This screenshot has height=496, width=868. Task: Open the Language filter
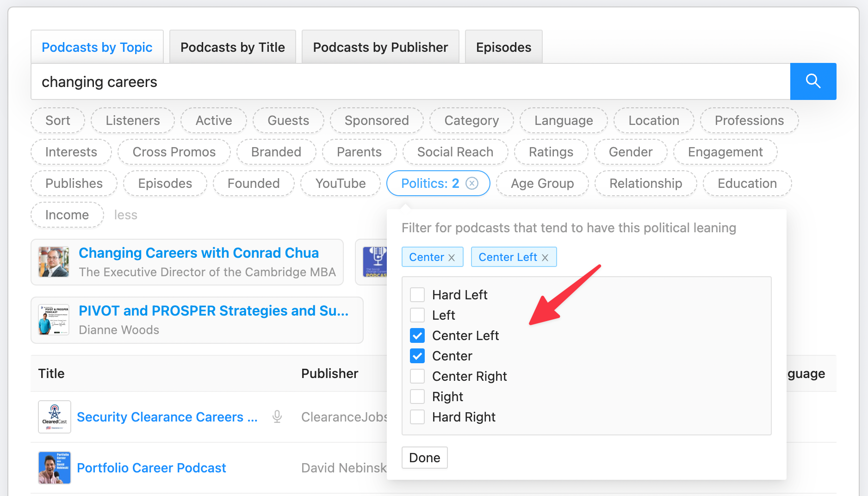click(564, 120)
